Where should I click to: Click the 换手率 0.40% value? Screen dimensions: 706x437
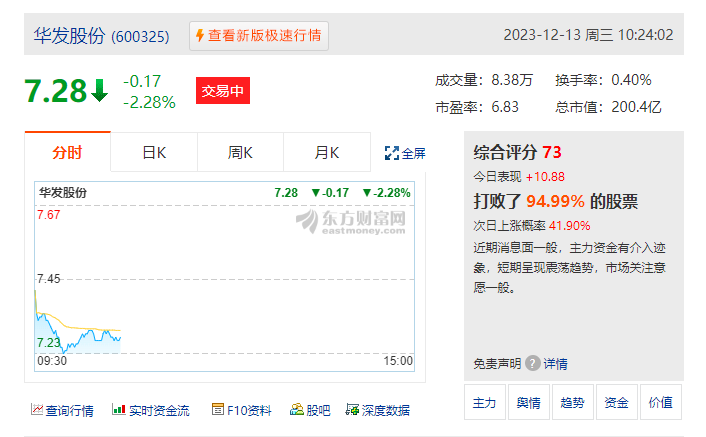(x=631, y=80)
